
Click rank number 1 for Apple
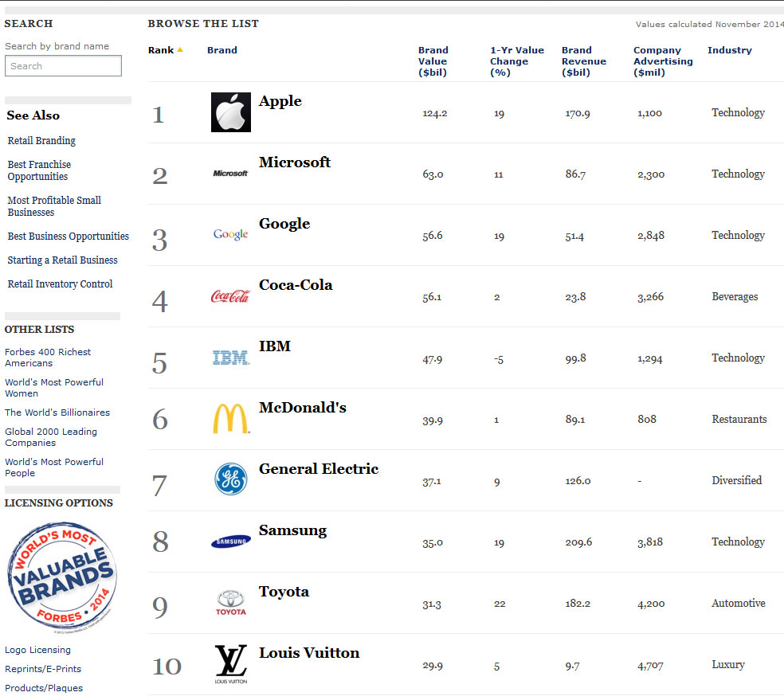158,115
